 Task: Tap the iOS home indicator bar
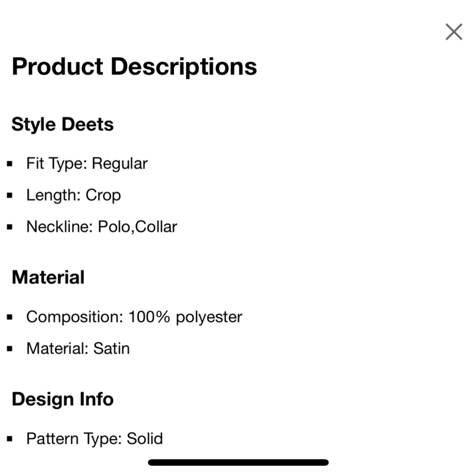pyautogui.click(x=238, y=462)
